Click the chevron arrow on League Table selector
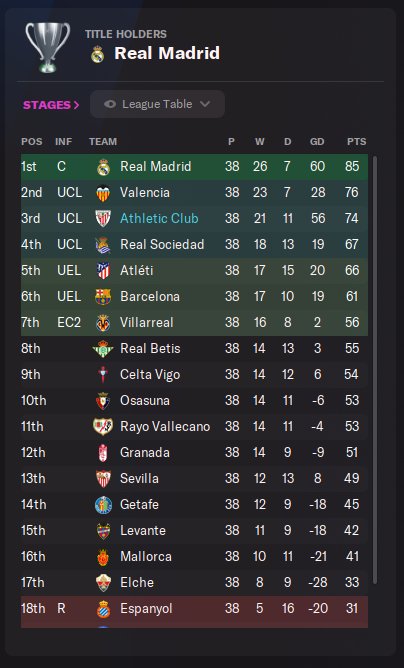The width and height of the screenshot is (404, 668). [x=205, y=104]
